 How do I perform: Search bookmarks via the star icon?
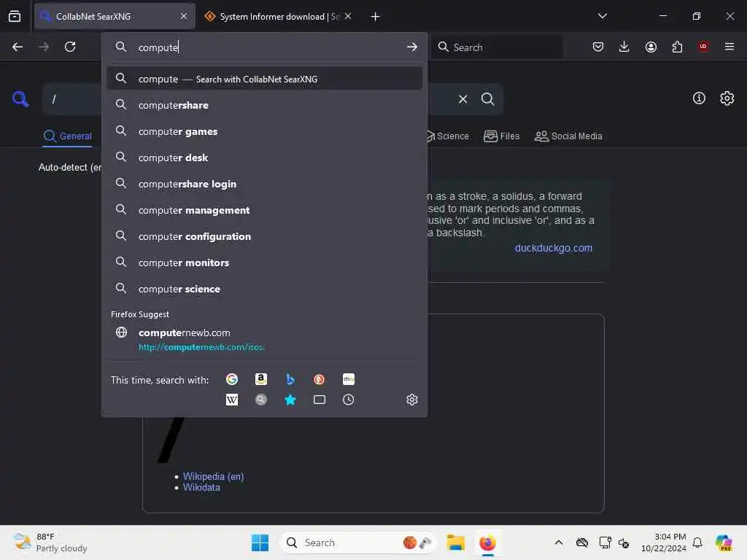coord(290,400)
